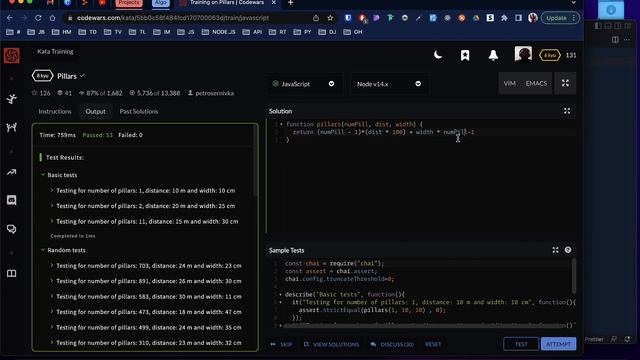The width and height of the screenshot is (640, 360).
Task: Select the Output tab
Action: [96, 111]
